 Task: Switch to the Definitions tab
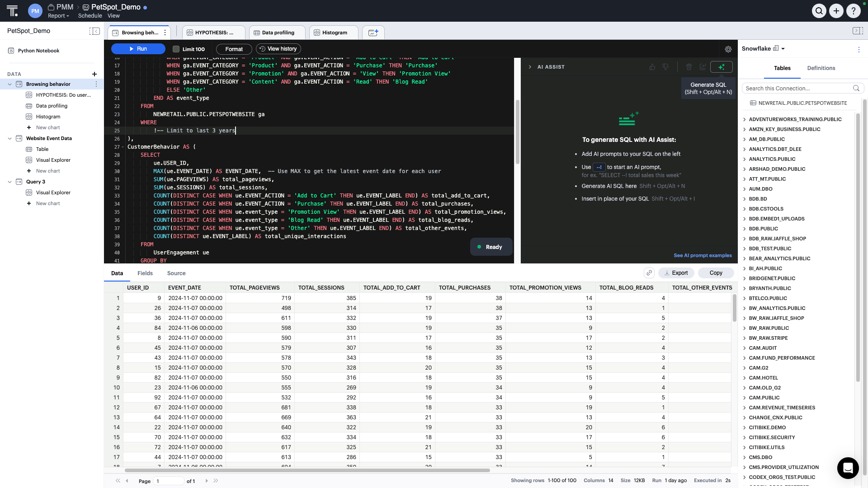(x=821, y=68)
